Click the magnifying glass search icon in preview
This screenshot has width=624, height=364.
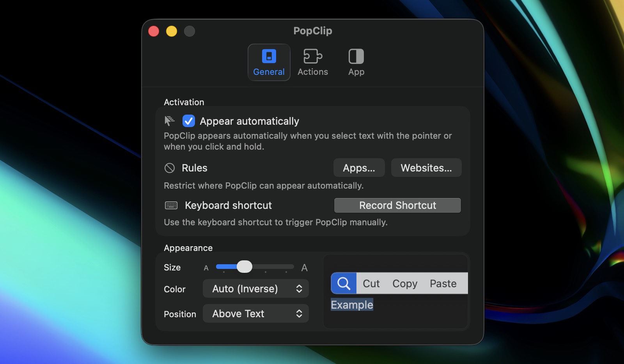point(344,283)
